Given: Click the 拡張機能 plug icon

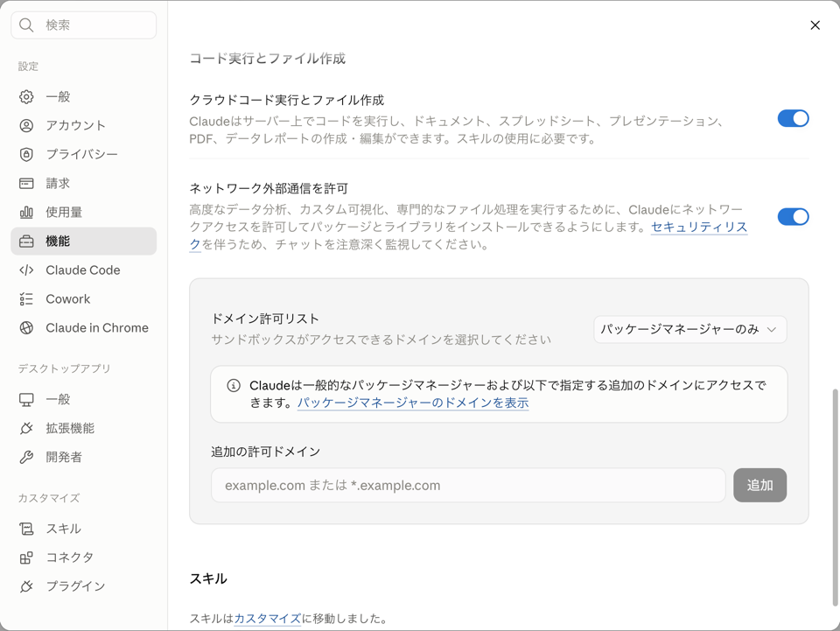Looking at the screenshot, I should pos(26,429).
